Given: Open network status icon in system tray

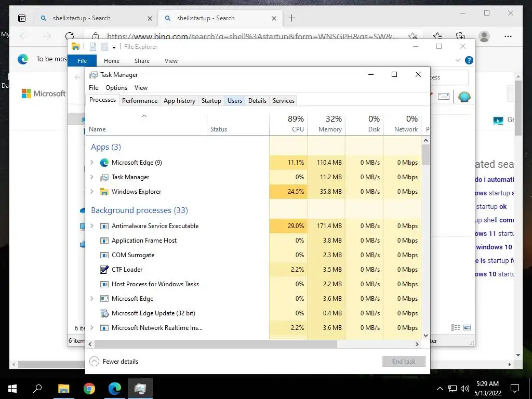Looking at the screenshot, I should click(453, 389).
